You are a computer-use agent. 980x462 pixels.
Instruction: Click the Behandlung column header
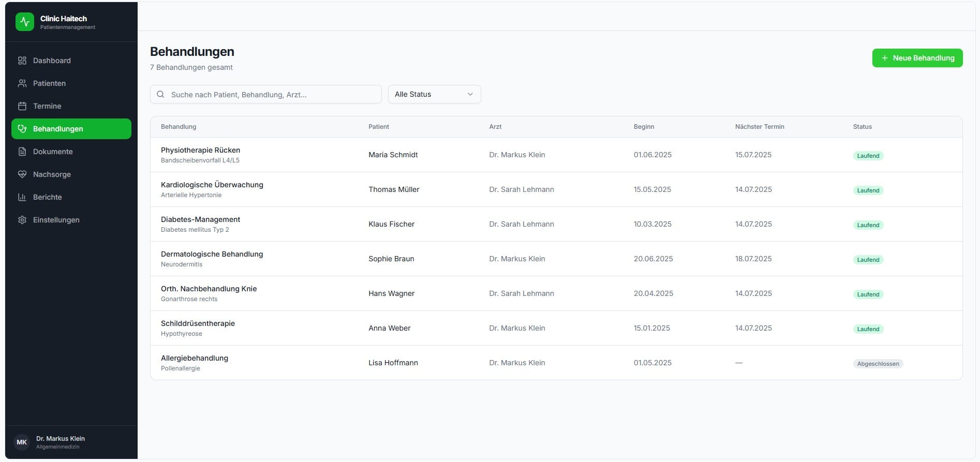pyautogui.click(x=179, y=127)
